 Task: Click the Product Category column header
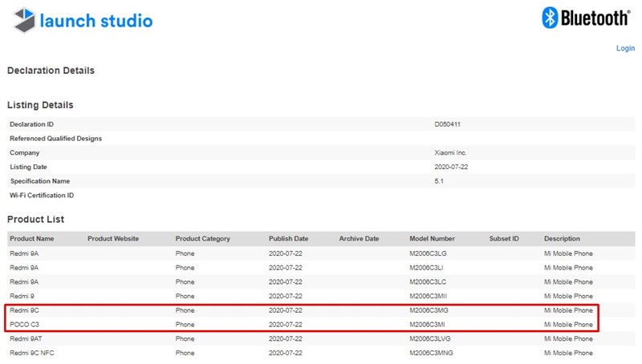coord(203,239)
